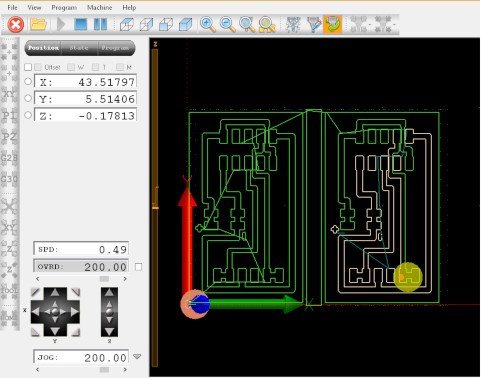
Task: Enable the checkbox beside OVRD field
Action: 139,267
